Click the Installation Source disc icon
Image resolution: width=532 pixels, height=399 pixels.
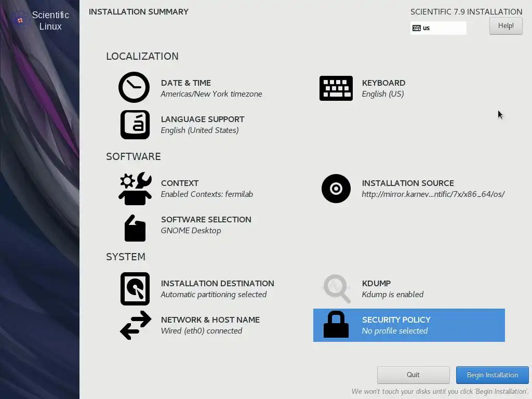pos(336,189)
